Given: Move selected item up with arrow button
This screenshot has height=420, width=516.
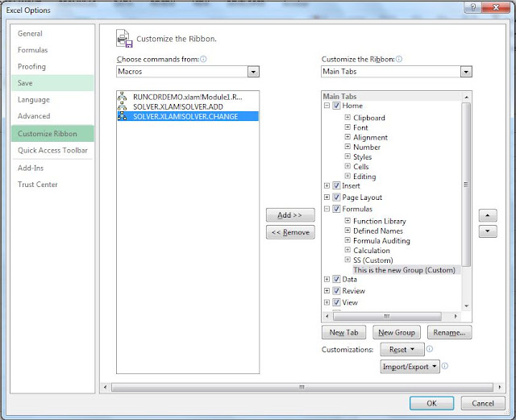Looking at the screenshot, I should pyautogui.click(x=488, y=215).
